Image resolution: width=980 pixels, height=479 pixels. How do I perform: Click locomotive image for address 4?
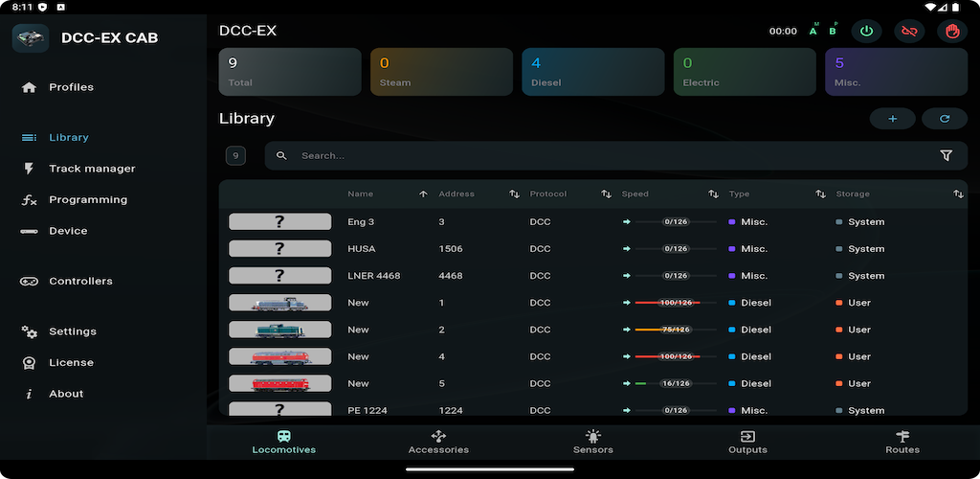(280, 356)
